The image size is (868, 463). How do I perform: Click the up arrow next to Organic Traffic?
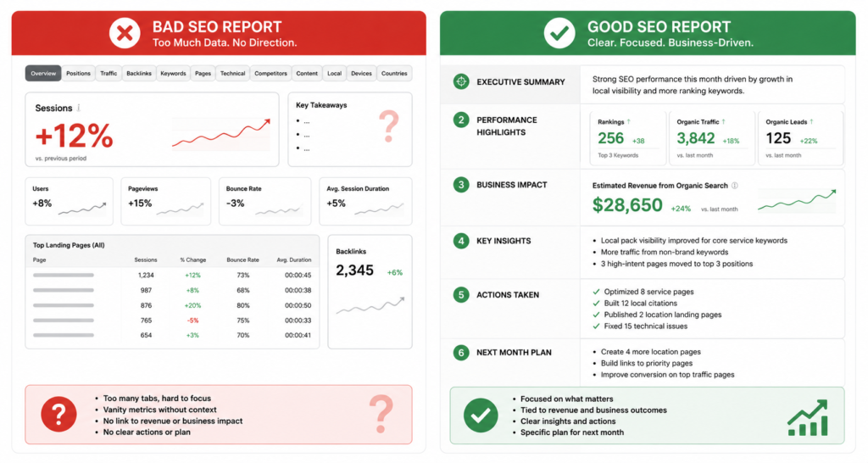[x=724, y=121]
